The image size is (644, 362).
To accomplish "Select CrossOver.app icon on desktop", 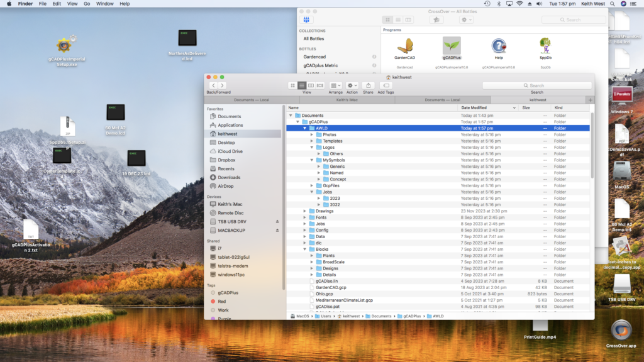I will (621, 334).
